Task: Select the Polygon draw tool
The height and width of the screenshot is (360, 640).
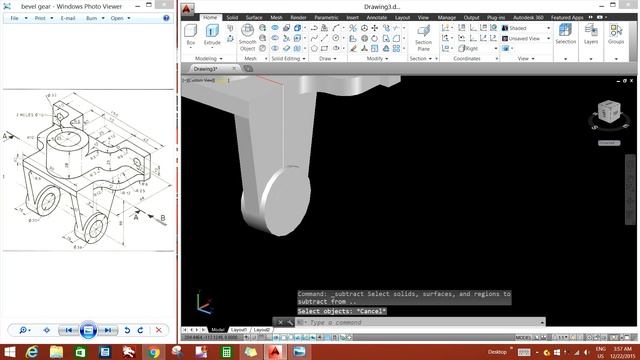Action: click(314, 48)
